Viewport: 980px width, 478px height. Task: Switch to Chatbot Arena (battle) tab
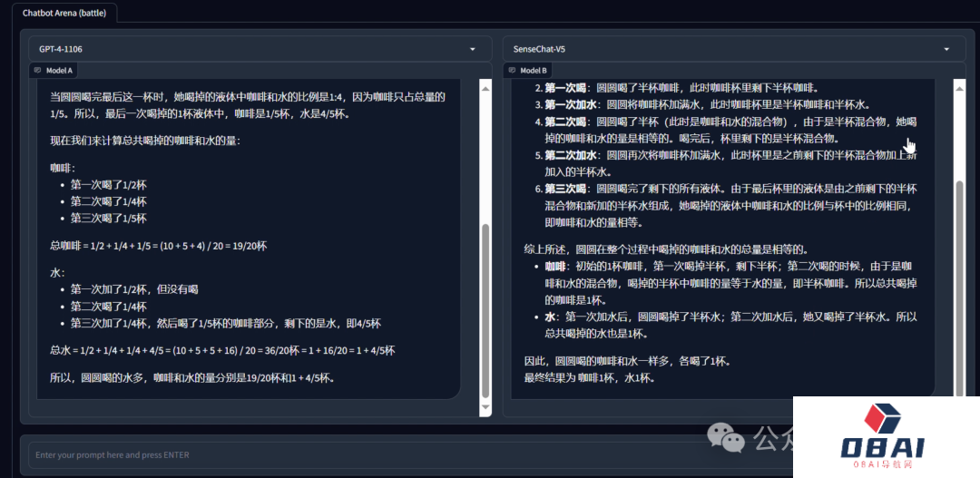click(63, 11)
